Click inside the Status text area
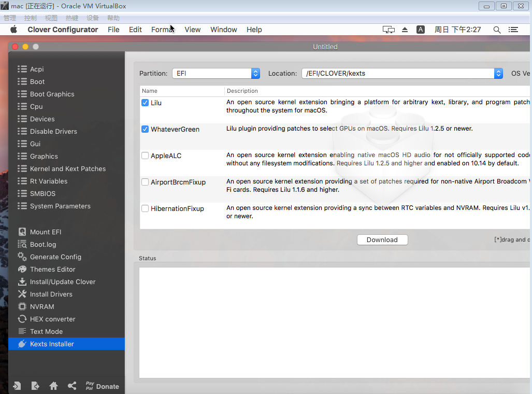Screen dimensions: 532x394 tap(335, 322)
